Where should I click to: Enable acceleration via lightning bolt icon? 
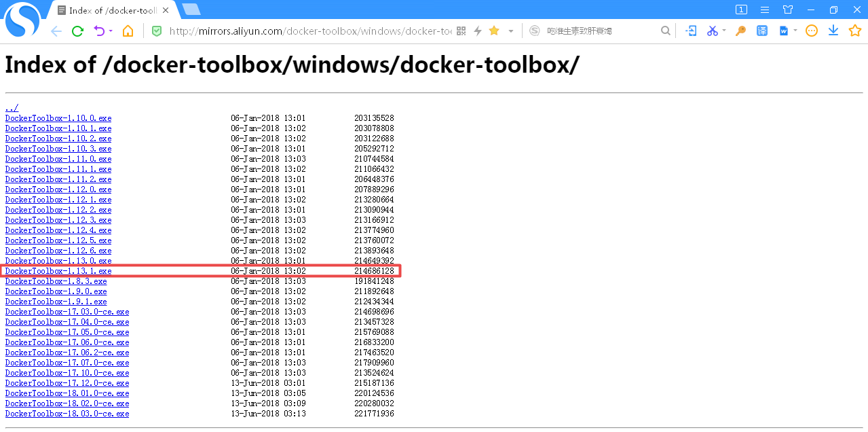[x=477, y=31]
